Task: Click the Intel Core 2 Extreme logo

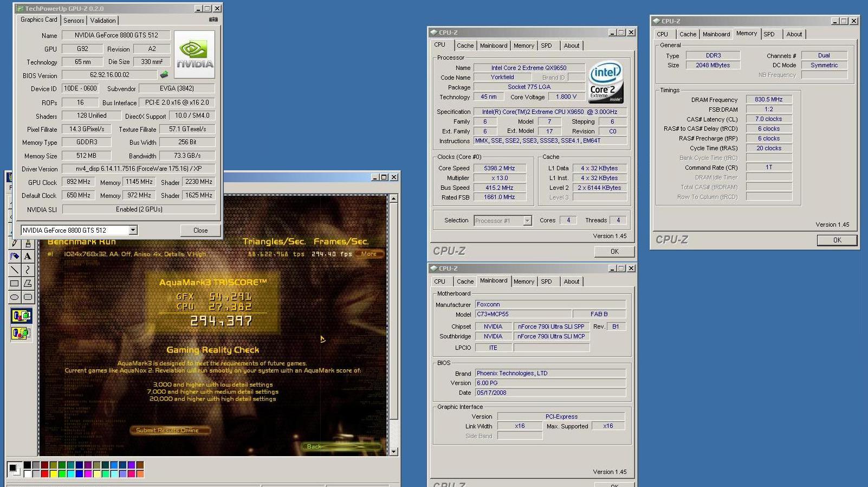Action: click(x=606, y=82)
